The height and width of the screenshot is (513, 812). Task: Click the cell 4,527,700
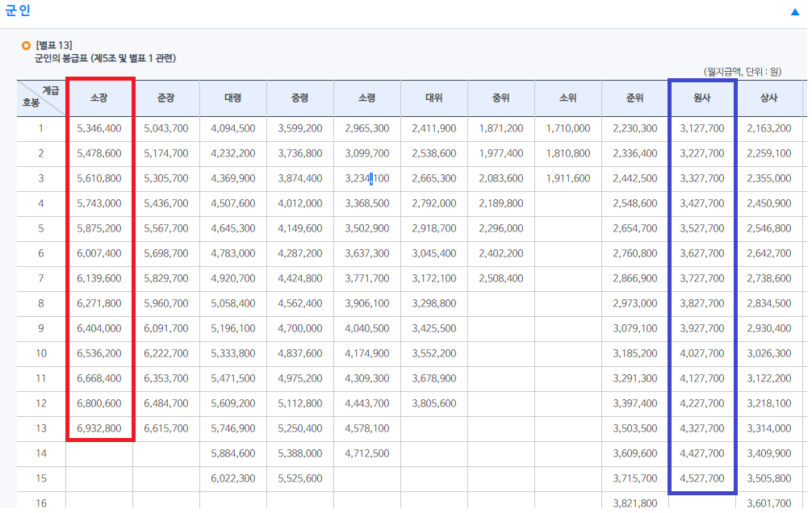(702, 478)
